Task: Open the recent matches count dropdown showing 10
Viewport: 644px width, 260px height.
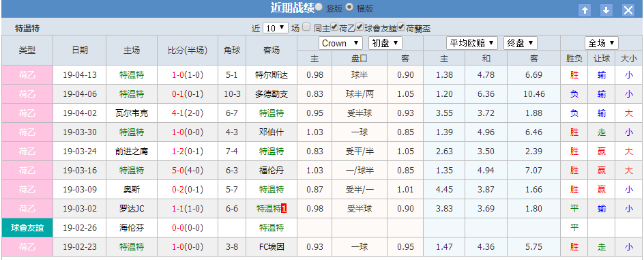Action: pyautogui.click(x=275, y=28)
